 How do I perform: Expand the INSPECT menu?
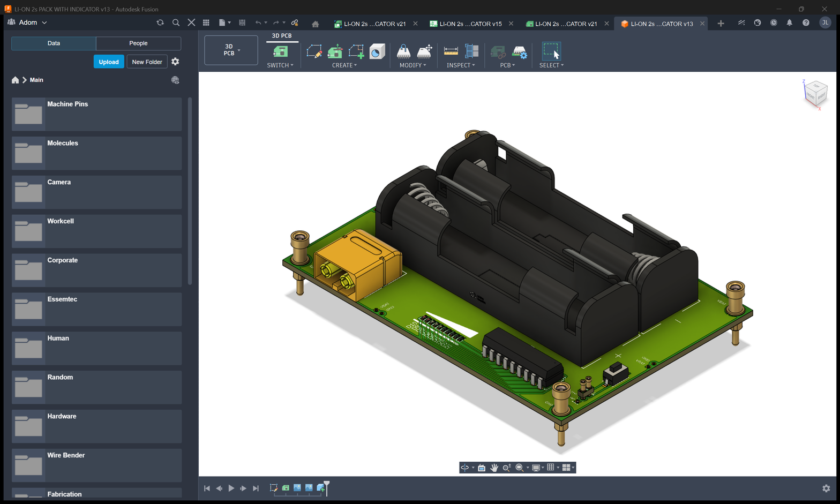click(461, 65)
